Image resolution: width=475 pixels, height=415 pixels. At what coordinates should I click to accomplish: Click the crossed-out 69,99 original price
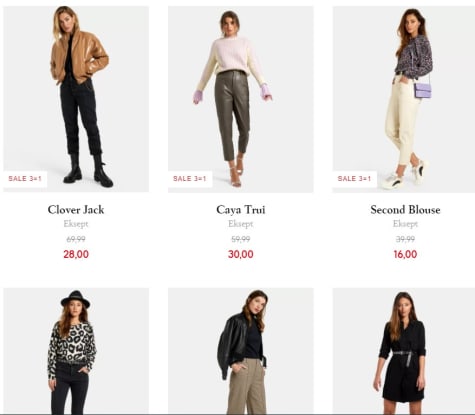pyautogui.click(x=76, y=239)
